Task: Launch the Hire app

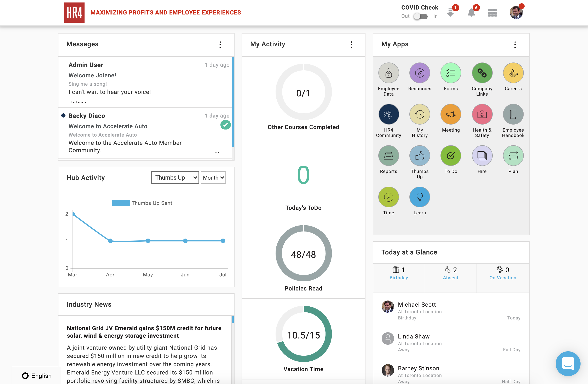Action: [x=482, y=155]
